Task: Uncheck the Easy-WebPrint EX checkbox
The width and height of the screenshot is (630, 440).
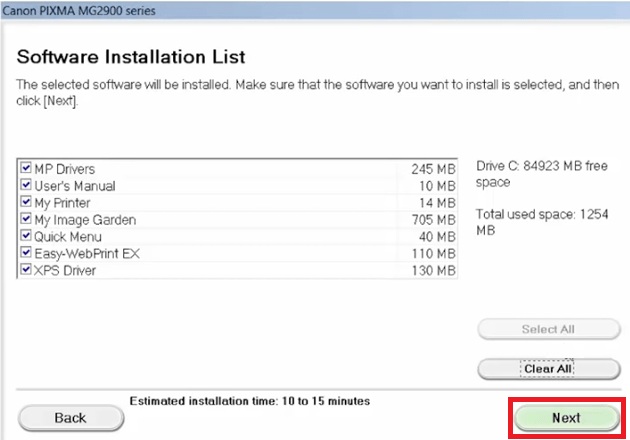Action: tap(26, 252)
